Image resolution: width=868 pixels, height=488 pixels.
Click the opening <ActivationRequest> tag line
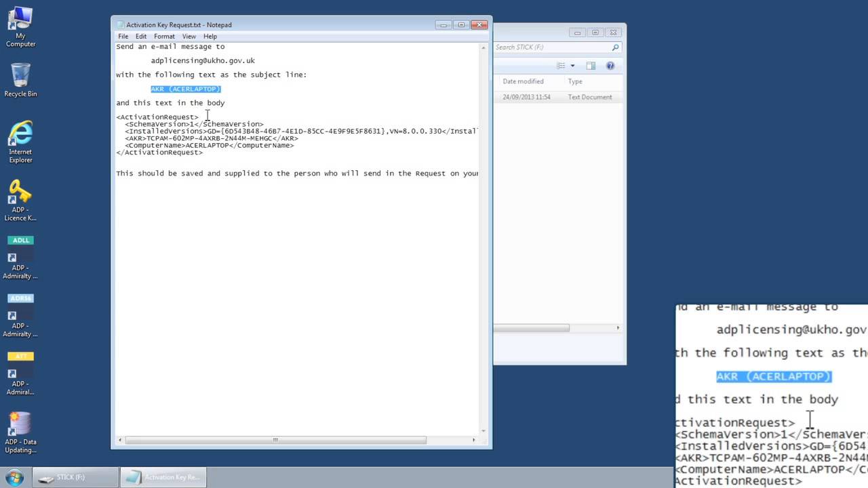157,117
